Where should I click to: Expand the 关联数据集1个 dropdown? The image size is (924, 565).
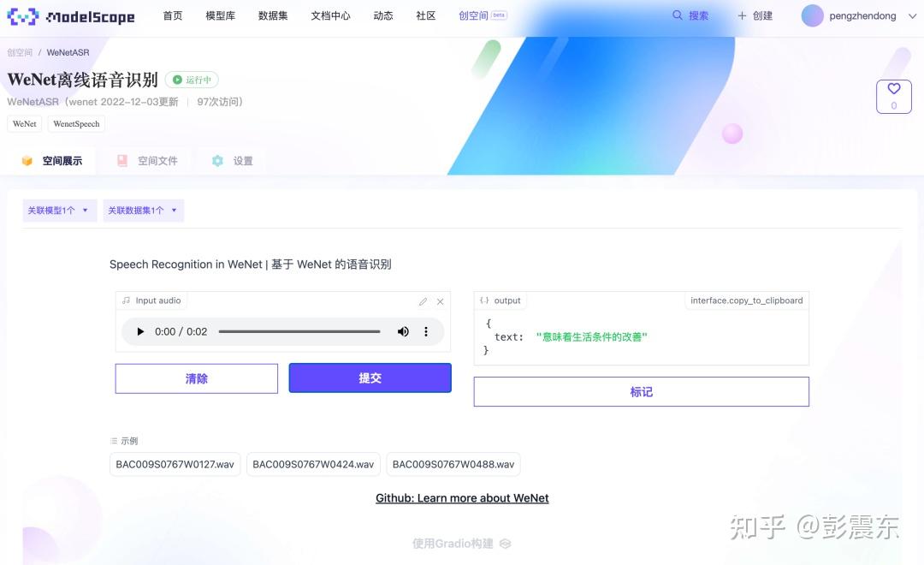[143, 210]
